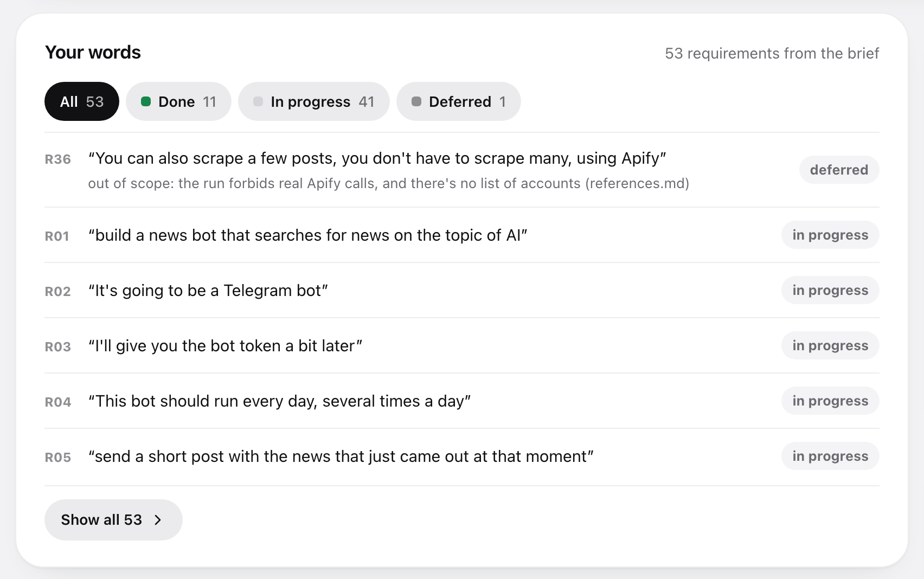
Task: Select the 'I'll give you the bot token' text
Action: click(x=225, y=346)
